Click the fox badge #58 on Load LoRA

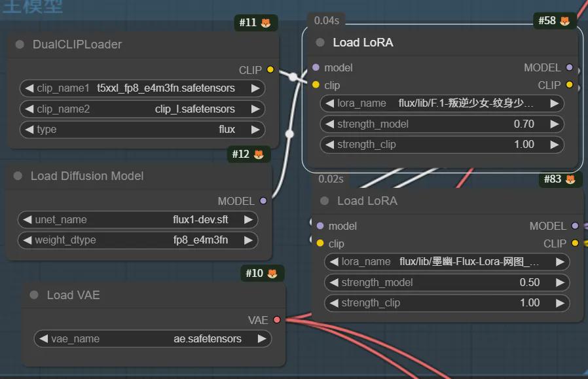(x=554, y=21)
